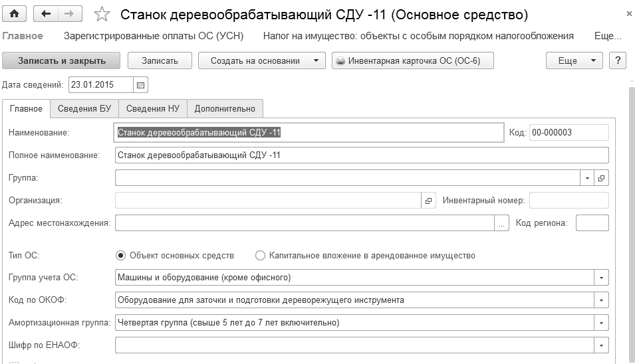Click into the Инвентарный номер field
Screen dimensions: 635x364
pyautogui.click(x=569, y=201)
